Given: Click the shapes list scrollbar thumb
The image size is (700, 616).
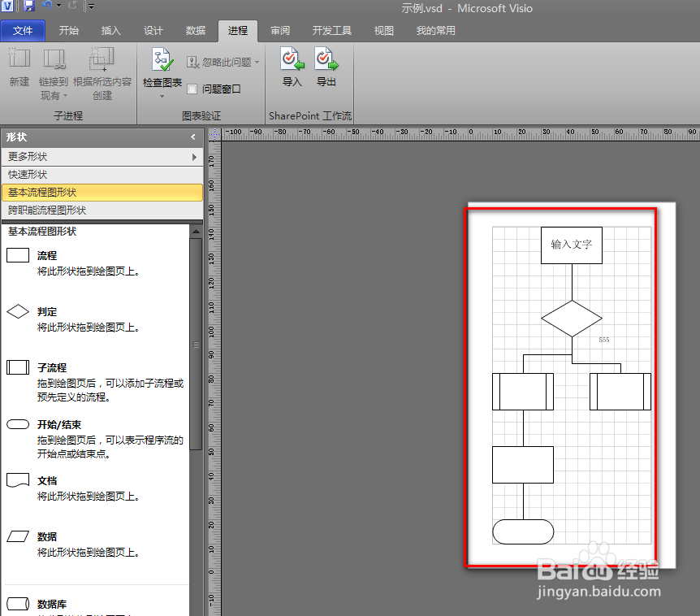Looking at the screenshot, I should (x=196, y=345).
